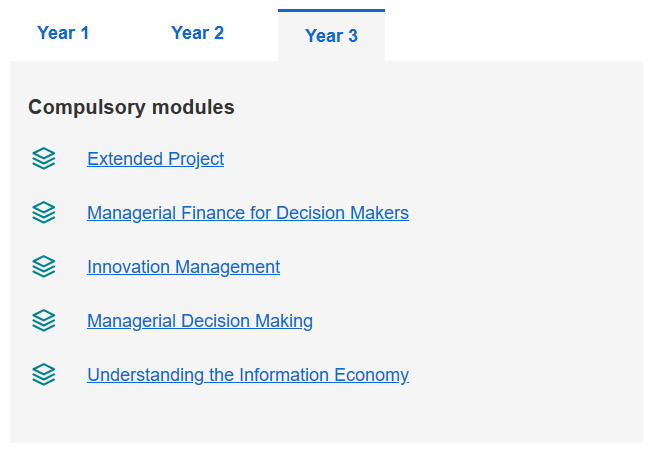Switch to the Year 2 tab

coord(197,33)
